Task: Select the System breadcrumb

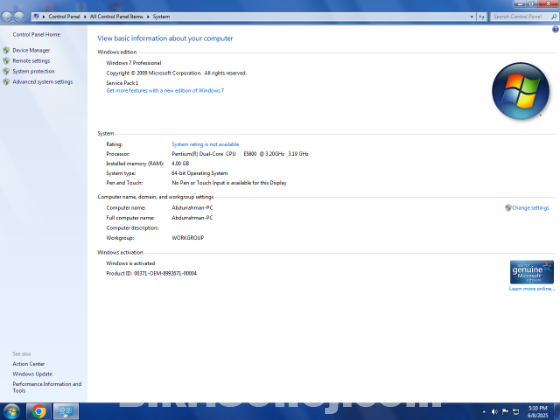Action: point(161,16)
